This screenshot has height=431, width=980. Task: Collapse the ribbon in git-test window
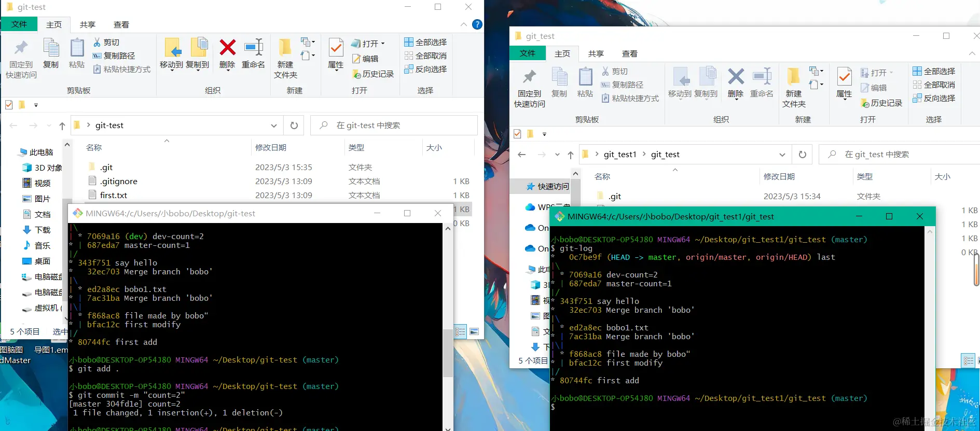tap(463, 24)
